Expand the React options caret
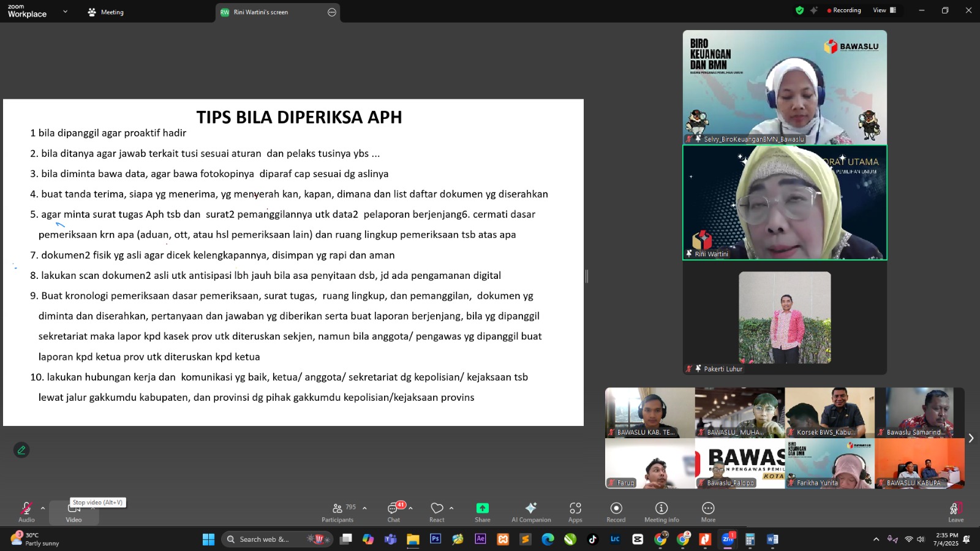 [x=451, y=508]
